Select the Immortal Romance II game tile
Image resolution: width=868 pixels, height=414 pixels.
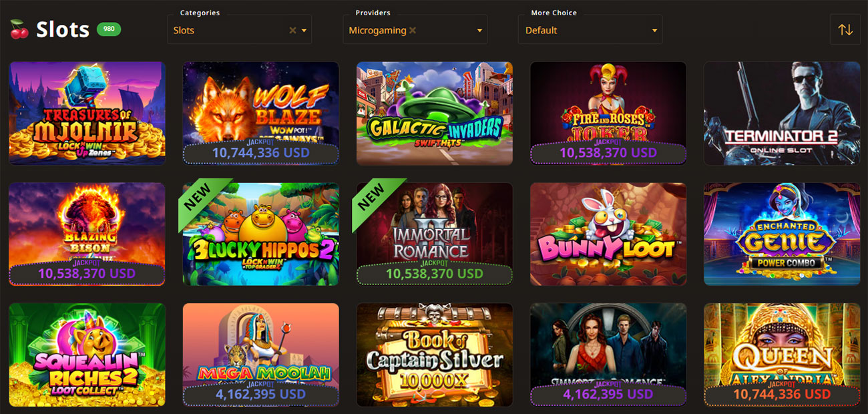click(x=435, y=234)
